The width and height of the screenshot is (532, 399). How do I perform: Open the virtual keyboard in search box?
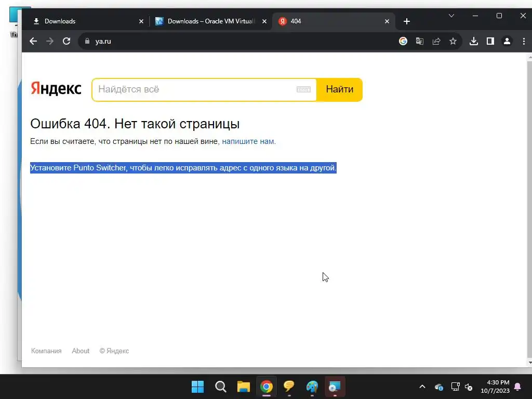(303, 89)
